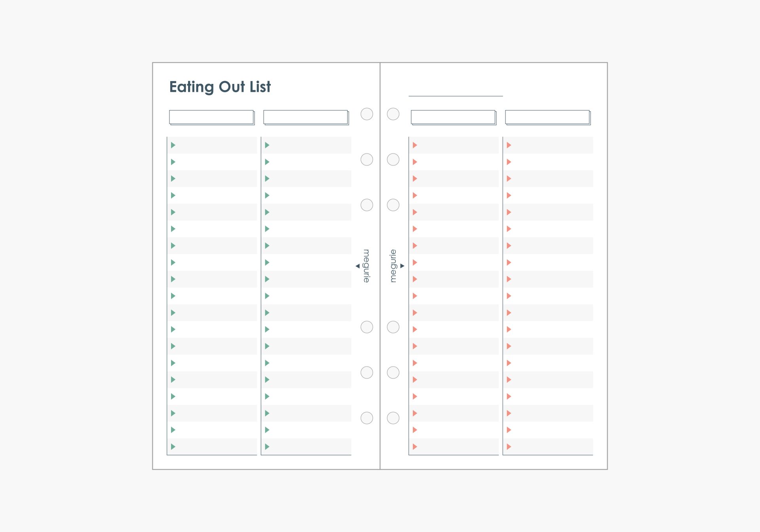
Task: Click the first header box under Eating Out List
Action: (211, 117)
